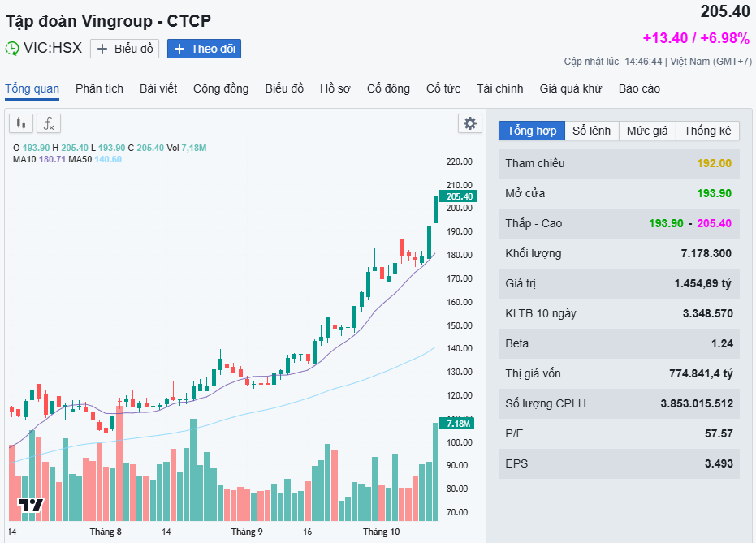Show the Thống kê panel view

pyautogui.click(x=707, y=131)
